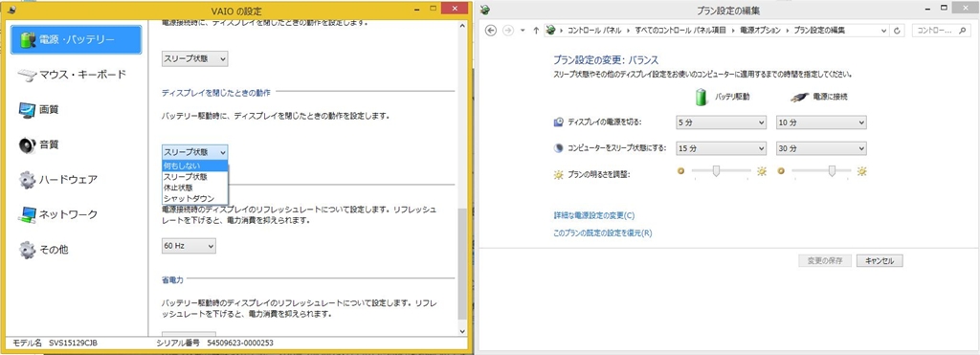980x355 pixels.
Task: Click the gear icon beside ハードウェア
Action: click(27, 181)
